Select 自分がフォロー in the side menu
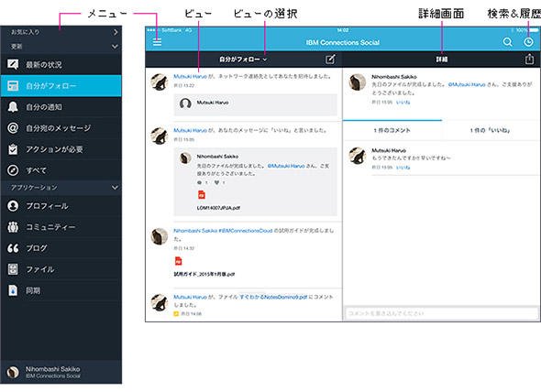 point(61,85)
